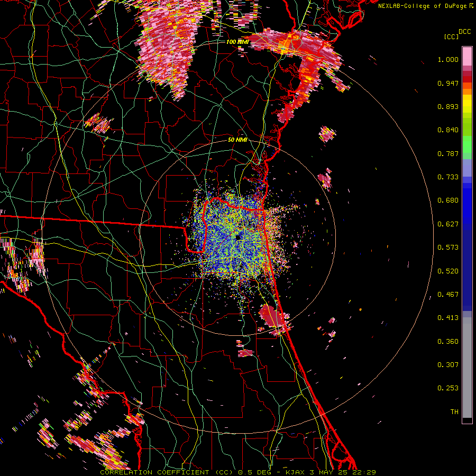The image size is (476, 476).
Task: Click the 22:29 timestamp in the caption
Action: [365, 472]
